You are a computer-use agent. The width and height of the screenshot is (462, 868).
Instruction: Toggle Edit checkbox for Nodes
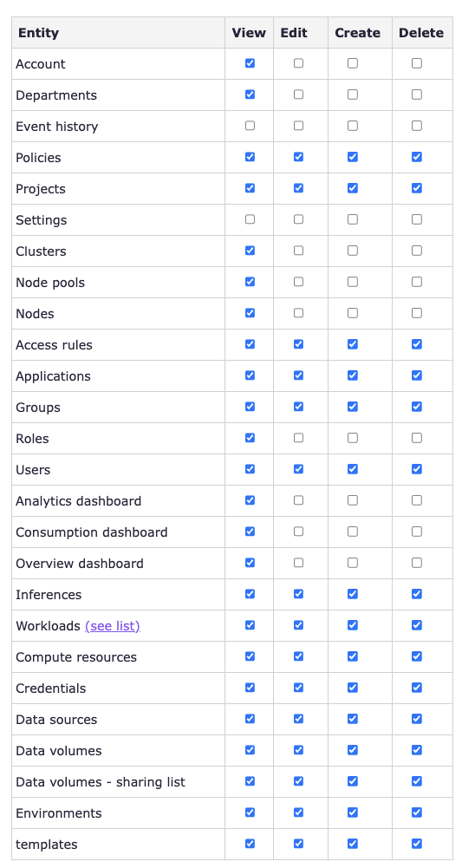tap(298, 313)
